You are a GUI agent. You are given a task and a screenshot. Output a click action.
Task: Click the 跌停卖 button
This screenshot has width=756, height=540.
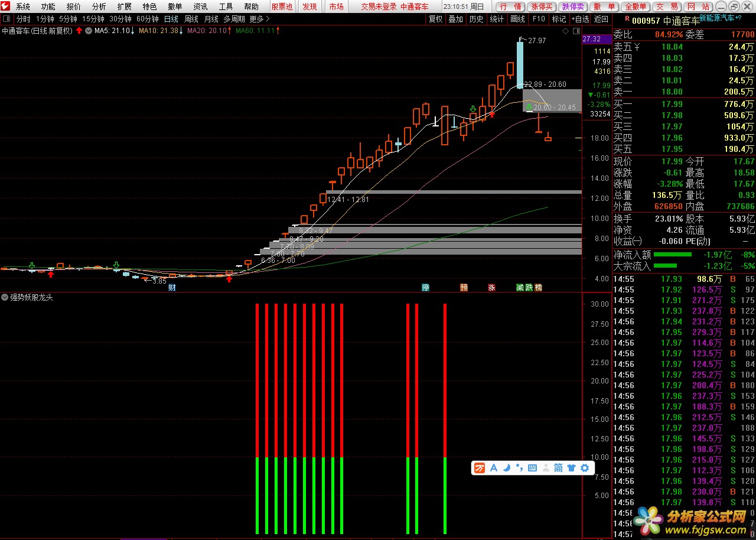(573, 7)
